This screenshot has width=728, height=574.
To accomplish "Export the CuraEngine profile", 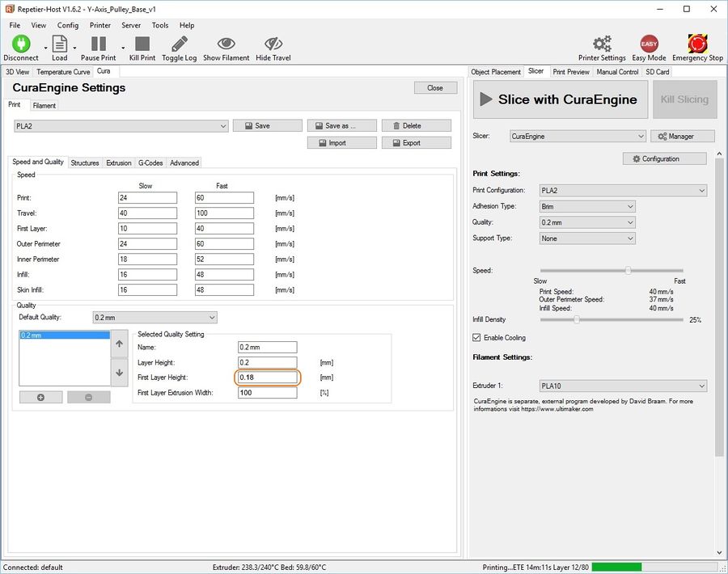I will click(x=416, y=143).
